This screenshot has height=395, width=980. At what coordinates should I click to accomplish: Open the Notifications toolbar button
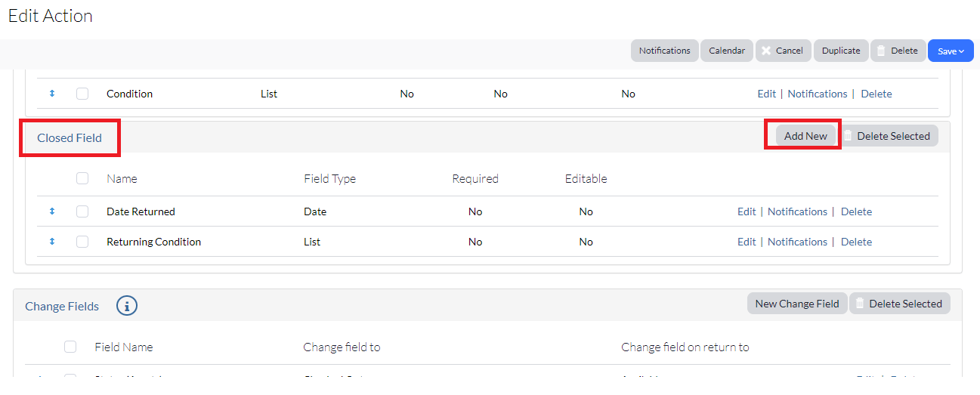664,51
